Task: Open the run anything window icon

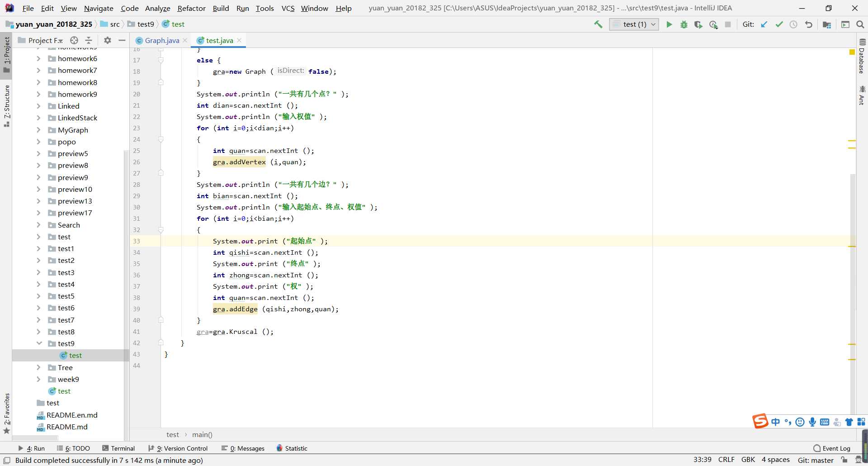Action: 845,24
